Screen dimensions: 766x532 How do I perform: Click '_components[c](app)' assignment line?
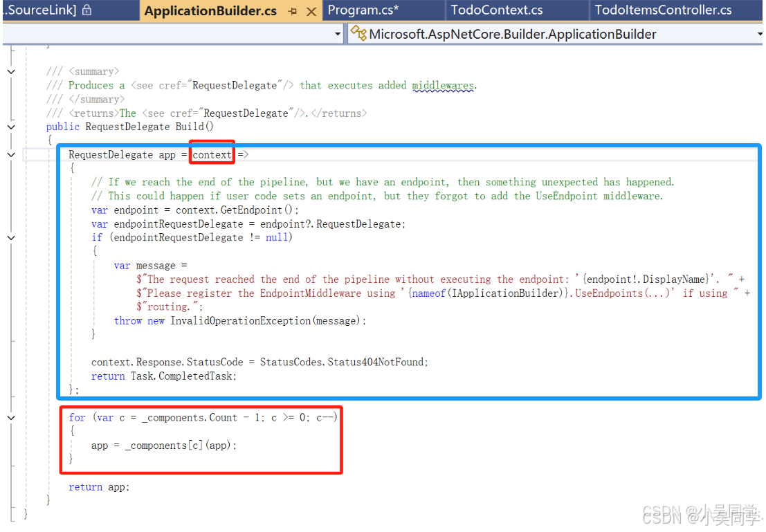(164, 446)
